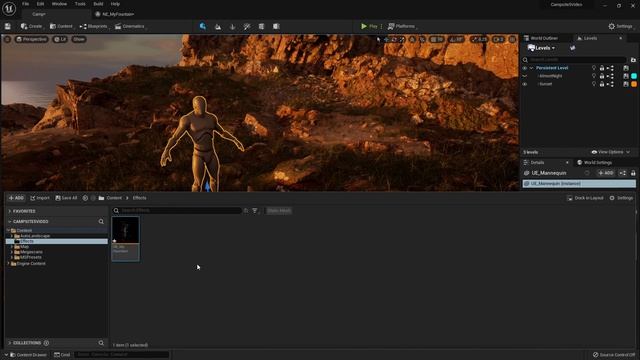640x360 pixels.
Task: Click the cyan color swatch for AlmostNight
Action: (x=634, y=76)
